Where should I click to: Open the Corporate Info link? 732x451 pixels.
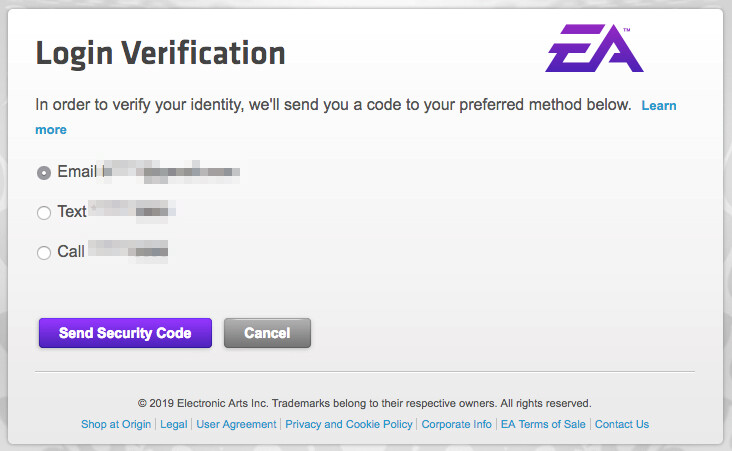456,424
